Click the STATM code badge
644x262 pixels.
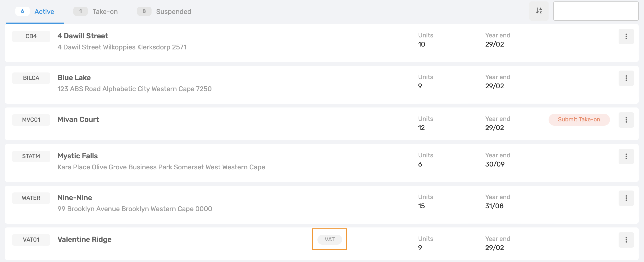(x=31, y=156)
